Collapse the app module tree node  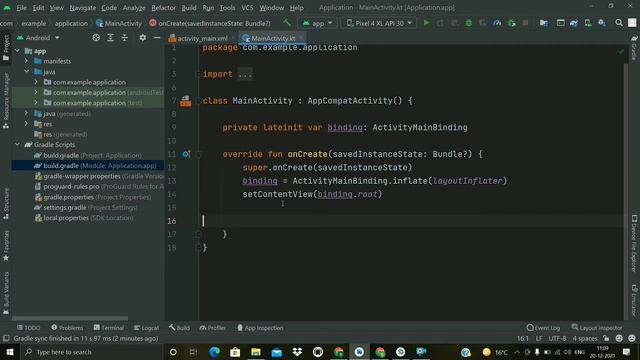(x=17, y=51)
